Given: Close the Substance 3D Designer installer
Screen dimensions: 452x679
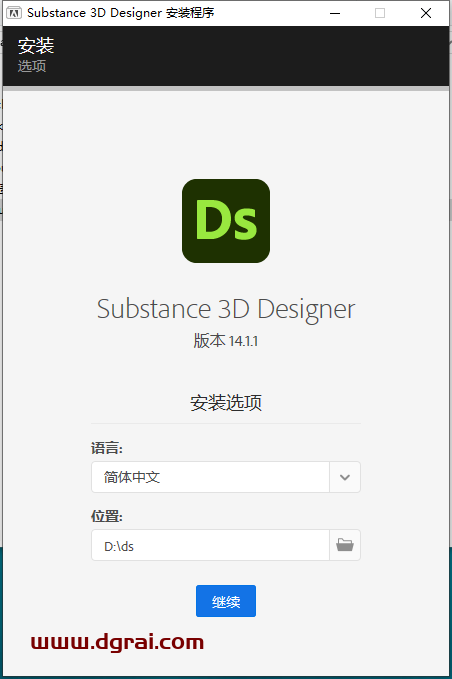Looking at the screenshot, I should pos(426,13).
